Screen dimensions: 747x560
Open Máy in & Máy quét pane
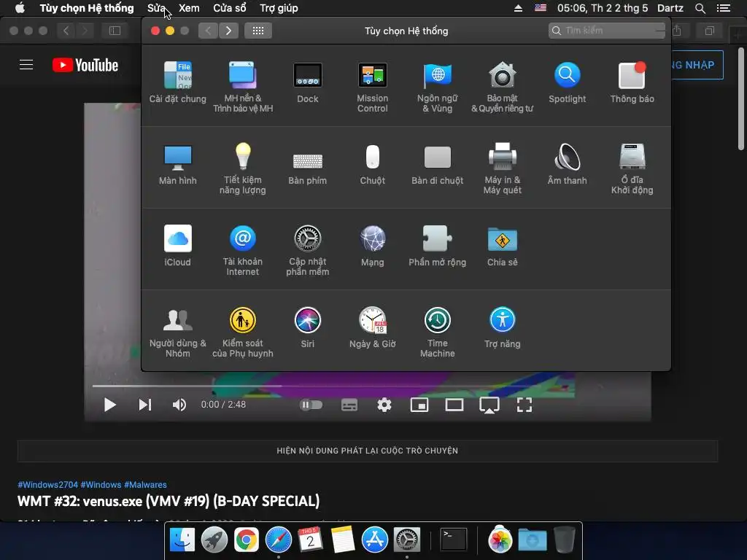tap(502, 168)
